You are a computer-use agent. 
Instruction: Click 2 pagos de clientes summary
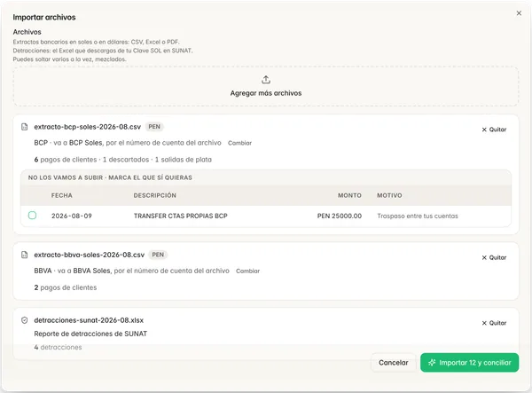point(65,287)
